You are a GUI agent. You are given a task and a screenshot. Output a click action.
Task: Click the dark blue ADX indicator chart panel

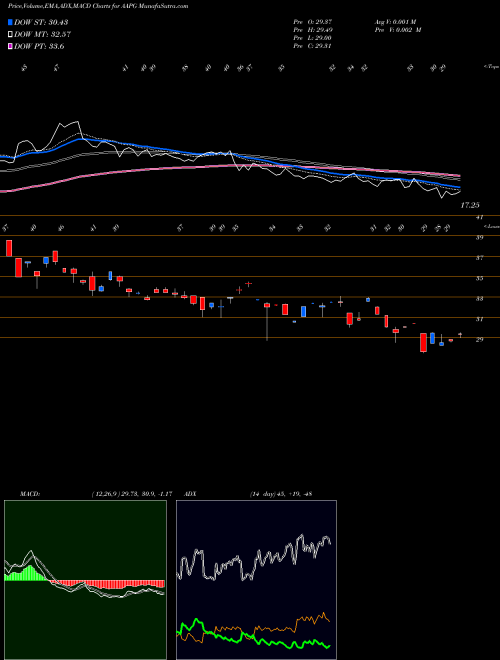pos(256,580)
